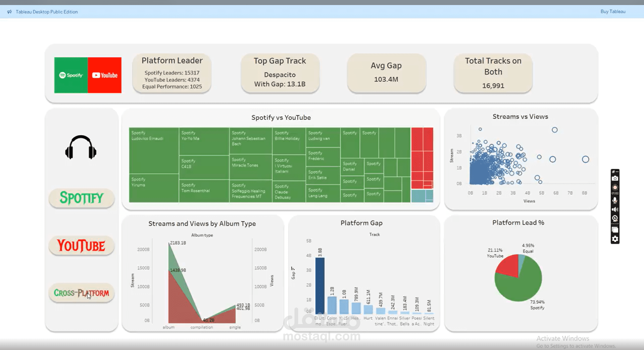This screenshot has width=644, height=350.
Task: Click the 789.9M bar in Platform Gap
Action: [x=356, y=308]
